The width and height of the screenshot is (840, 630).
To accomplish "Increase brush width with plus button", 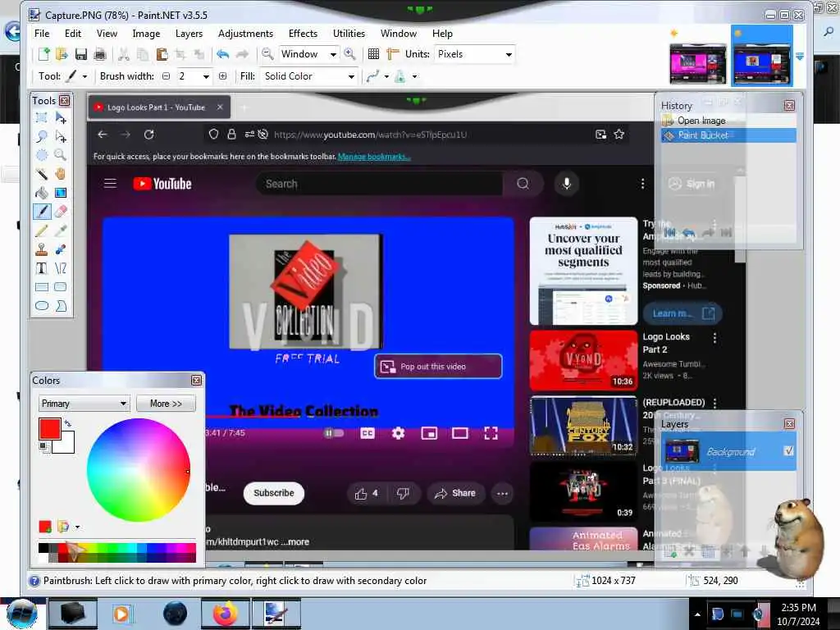I will pos(223,76).
